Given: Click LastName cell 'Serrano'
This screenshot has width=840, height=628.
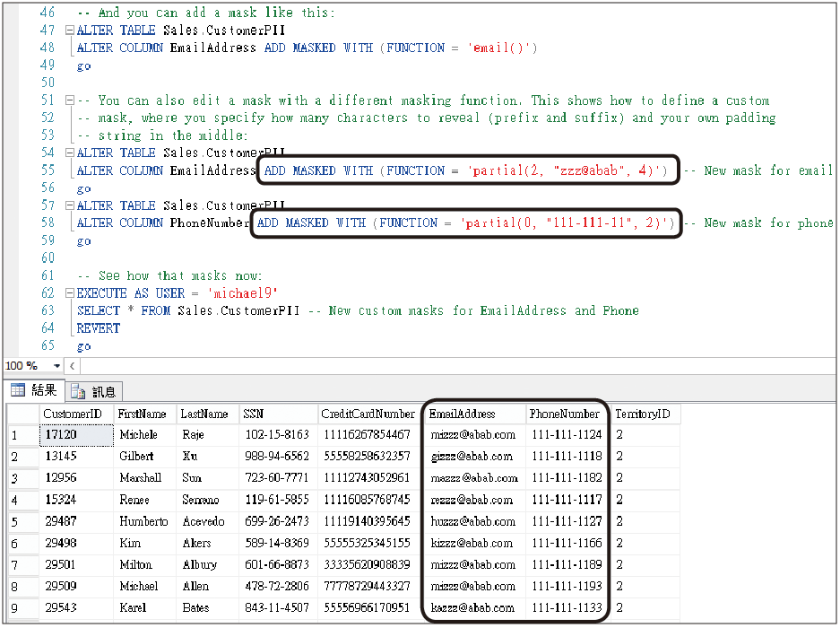Looking at the screenshot, I should (207, 500).
